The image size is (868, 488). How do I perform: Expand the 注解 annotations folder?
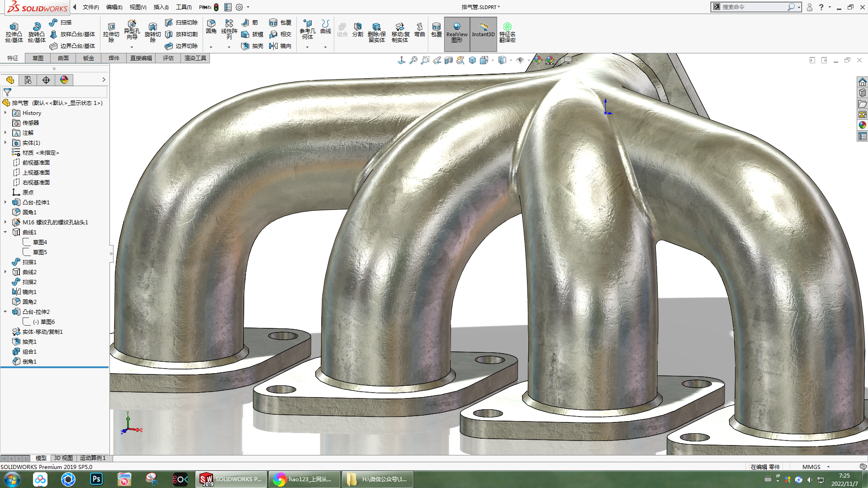(5, 133)
